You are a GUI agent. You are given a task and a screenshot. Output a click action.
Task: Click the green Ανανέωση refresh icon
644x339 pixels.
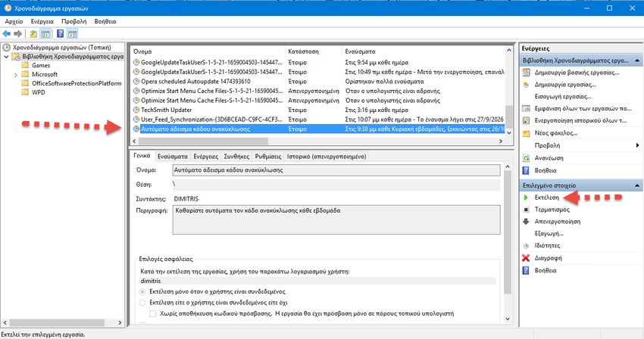(526, 158)
